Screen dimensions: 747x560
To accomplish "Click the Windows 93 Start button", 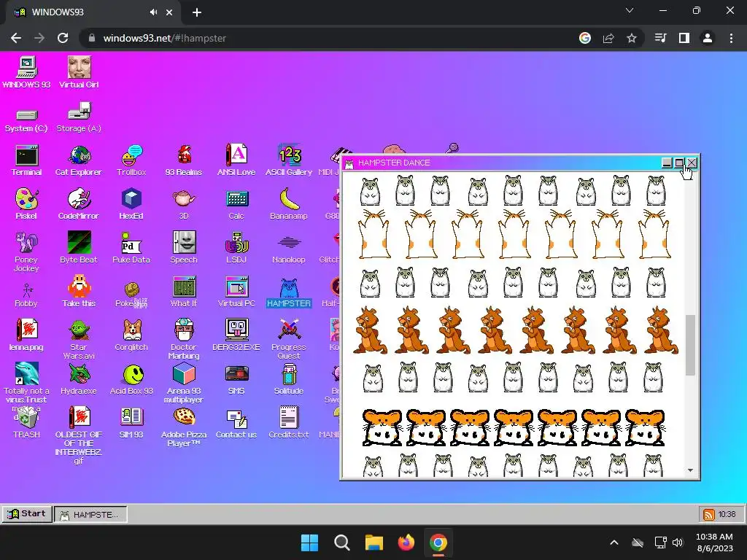I will click(x=27, y=514).
